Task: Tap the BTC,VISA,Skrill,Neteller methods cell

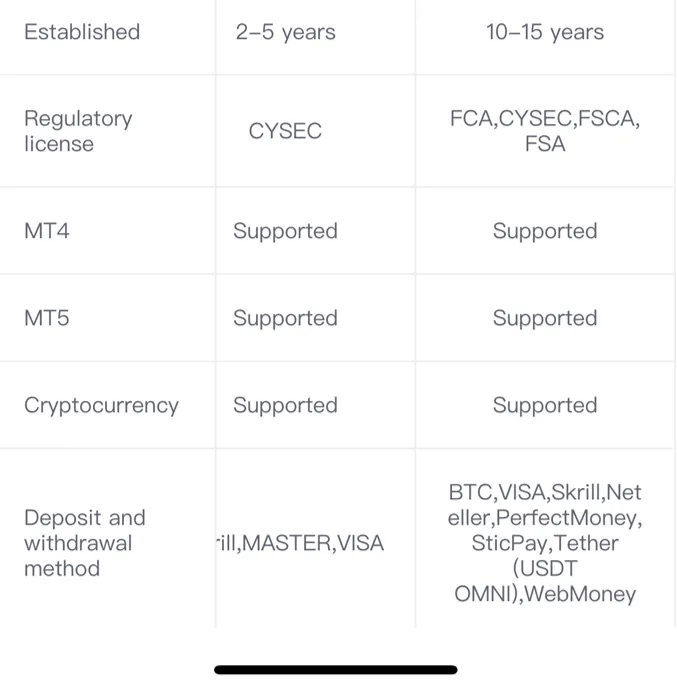Action: tap(545, 543)
